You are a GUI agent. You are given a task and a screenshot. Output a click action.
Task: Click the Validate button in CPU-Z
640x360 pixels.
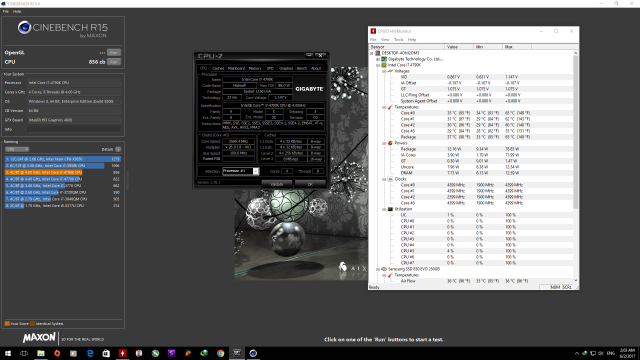pos(276,184)
